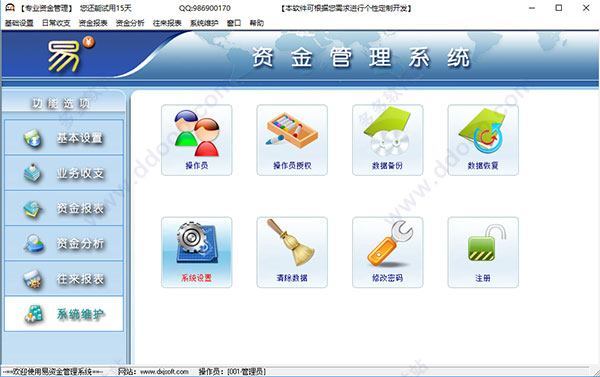Click the yellow 易 logo
The image size is (600, 377).
pyautogui.click(x=65, y=56)
